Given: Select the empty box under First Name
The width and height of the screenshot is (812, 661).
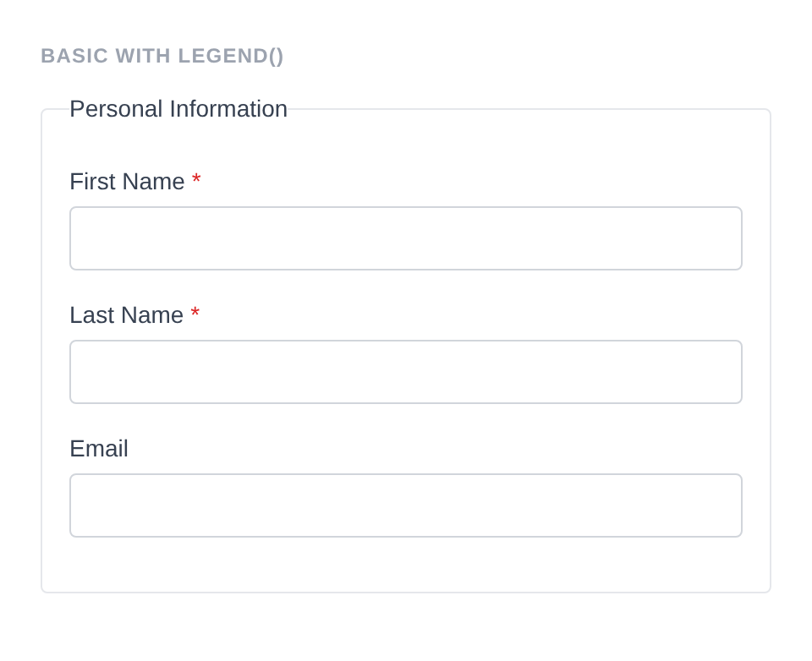Looking at the screenshot, I should 406,238.
